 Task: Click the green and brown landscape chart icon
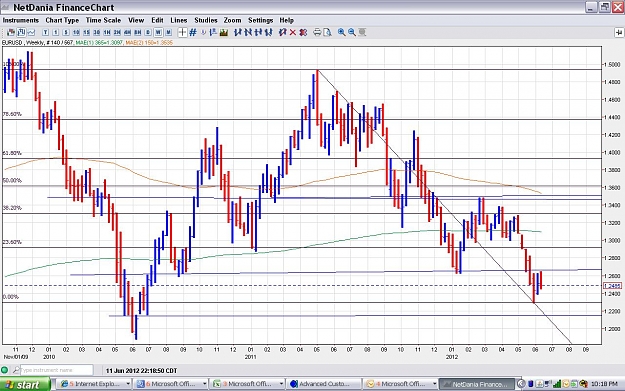224,32
